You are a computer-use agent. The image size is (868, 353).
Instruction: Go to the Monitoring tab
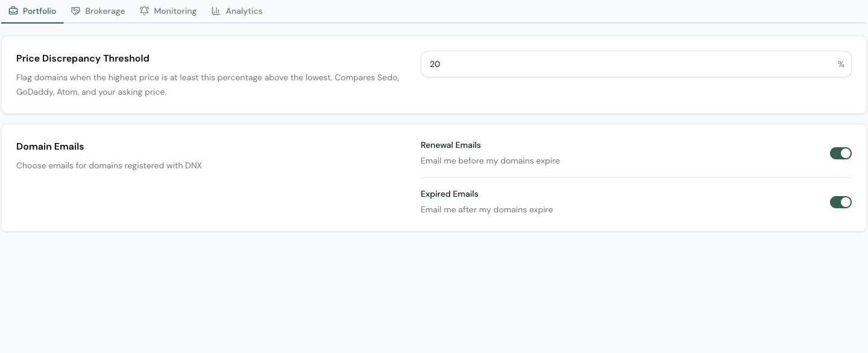(x=168, y=11)
